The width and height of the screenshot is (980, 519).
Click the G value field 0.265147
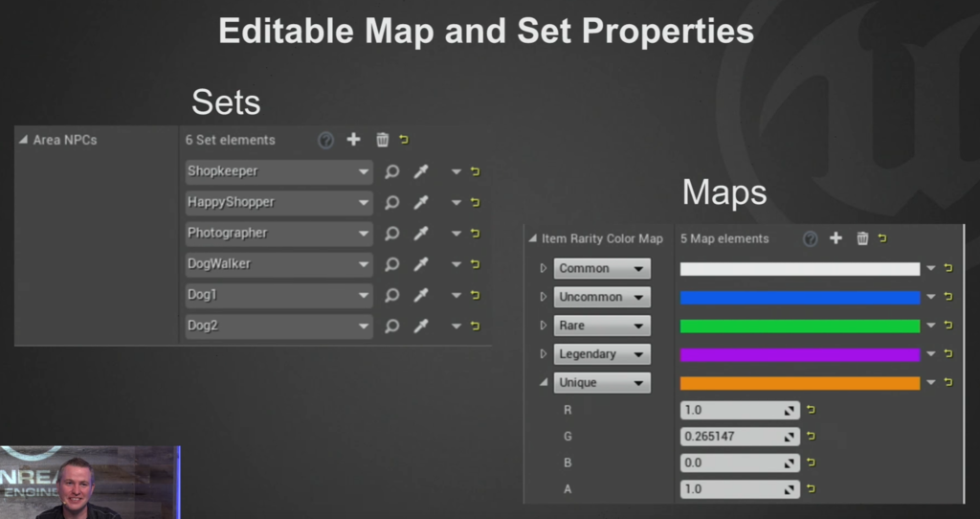740,437
